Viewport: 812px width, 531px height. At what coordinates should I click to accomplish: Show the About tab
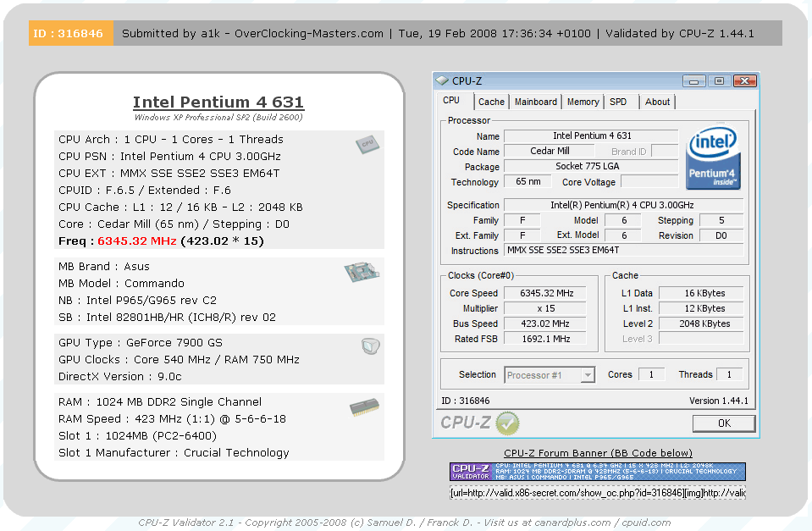click(658, 102)
